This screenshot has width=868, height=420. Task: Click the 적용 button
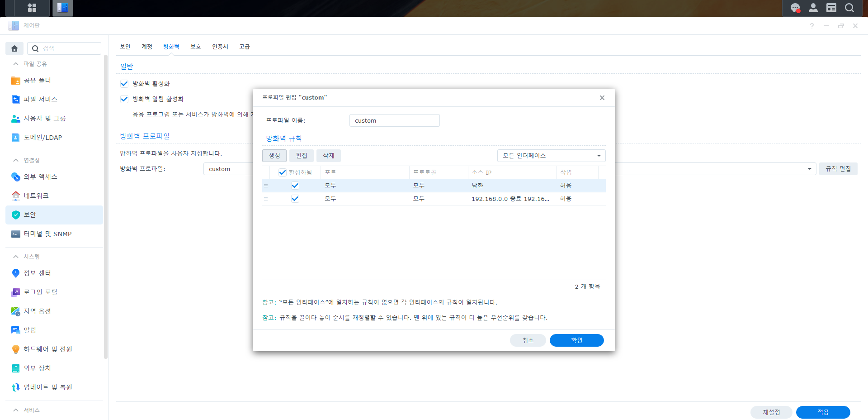pos(823,412)
